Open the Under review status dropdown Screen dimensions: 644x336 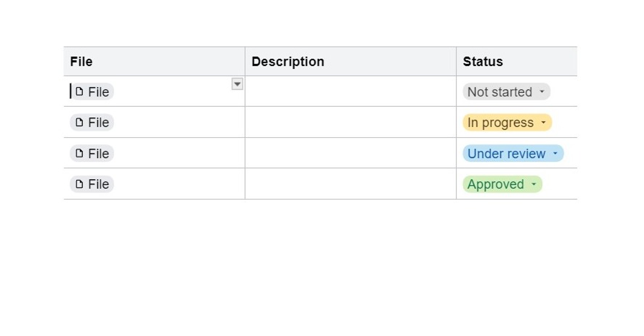point(512,153)
